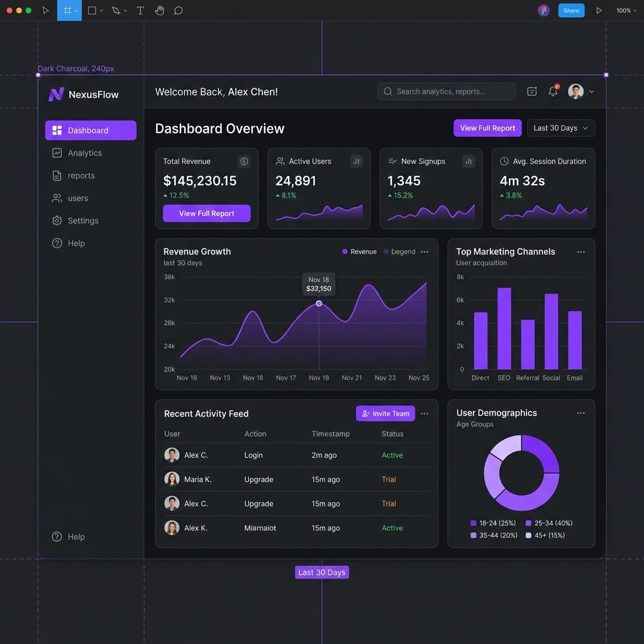Click the 25-34 (40%) legend swatch
This screenshot has width=644, height=644.
point(528,523)
